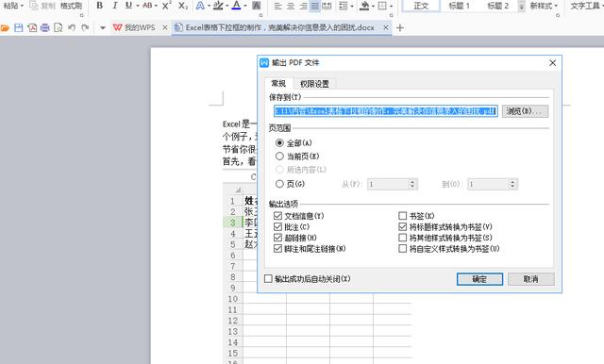Open print preview icon
The width and height of the screenshot is (604, 364).
tap(59, 27)
